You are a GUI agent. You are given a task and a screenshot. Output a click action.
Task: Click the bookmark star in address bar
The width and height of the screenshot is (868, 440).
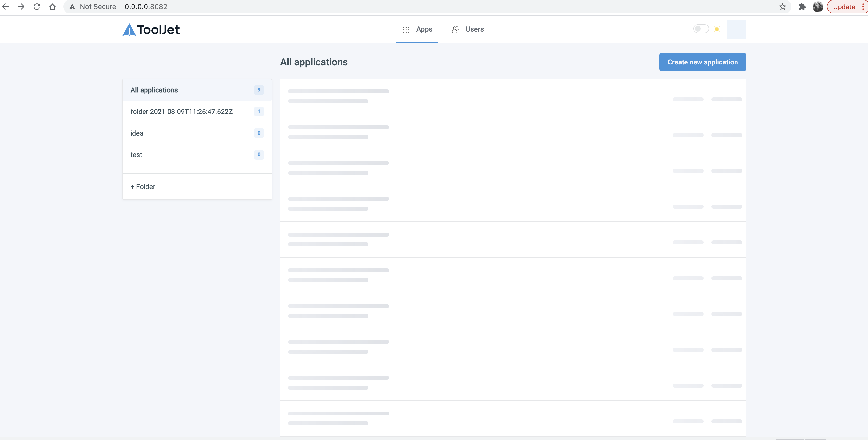point(782,6)
